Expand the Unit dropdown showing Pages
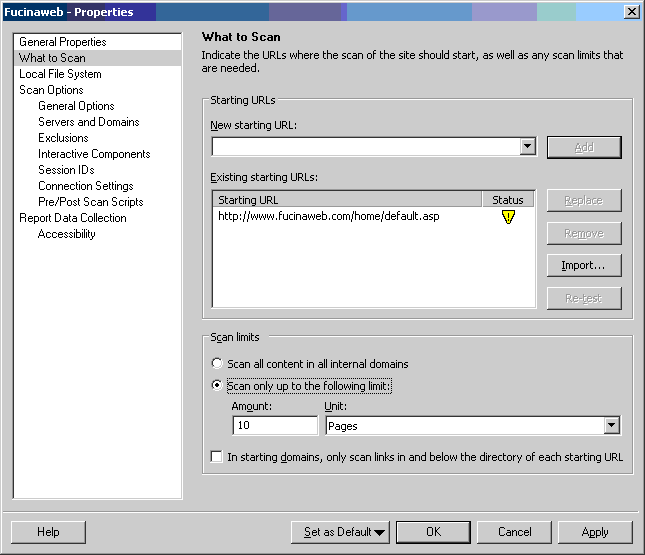 [611, 426]
